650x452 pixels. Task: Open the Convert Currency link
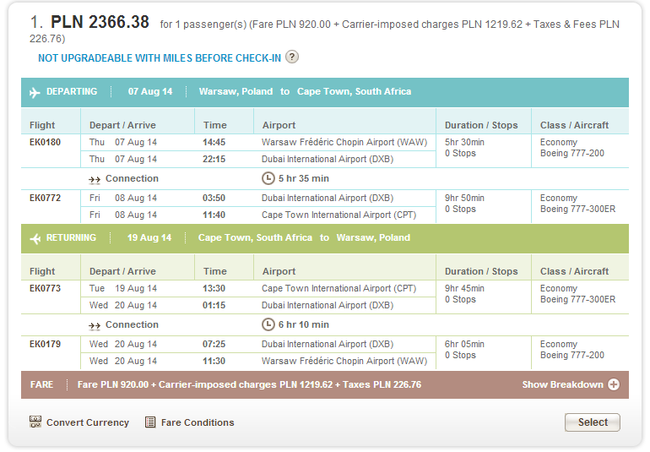coord(87,422)
